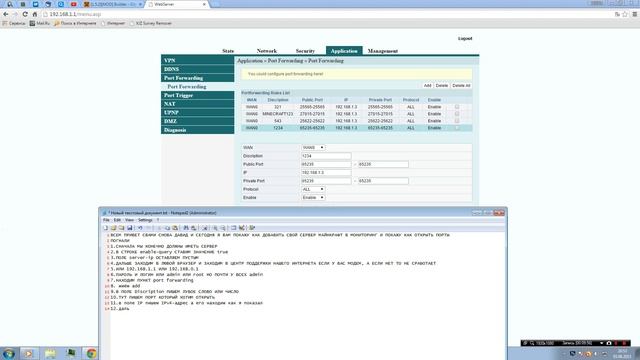
Task: Expand the UPNP sidebar section
Action: [198, 112]
